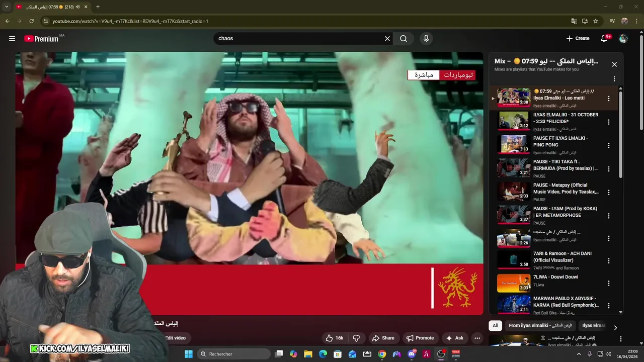This screenshot has height=362, width=644.
Task: Open options for KARMA video
Action: pos(608,306)
